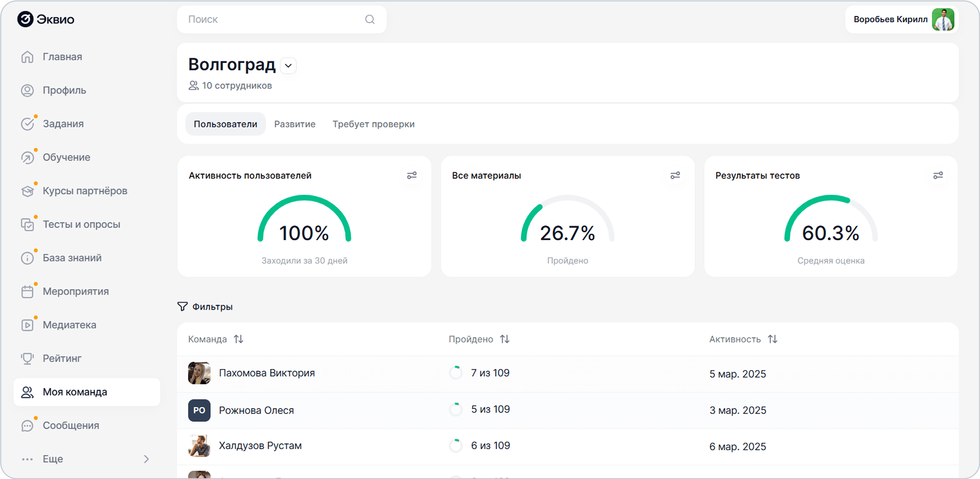The height and width of the screenshot is (479, 980).
Task: Expand the Еще chevron in sidebar
Action: click(x=146, y=459)
